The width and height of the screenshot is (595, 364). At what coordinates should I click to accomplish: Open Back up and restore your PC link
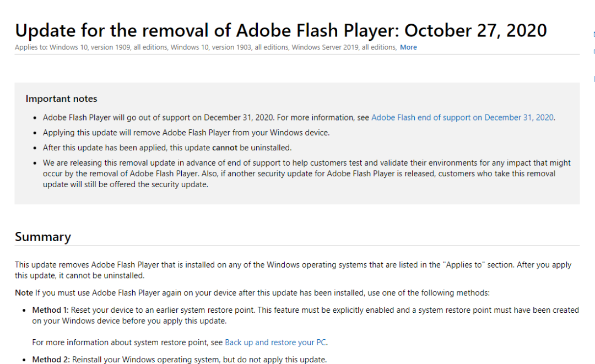[275, 343]
